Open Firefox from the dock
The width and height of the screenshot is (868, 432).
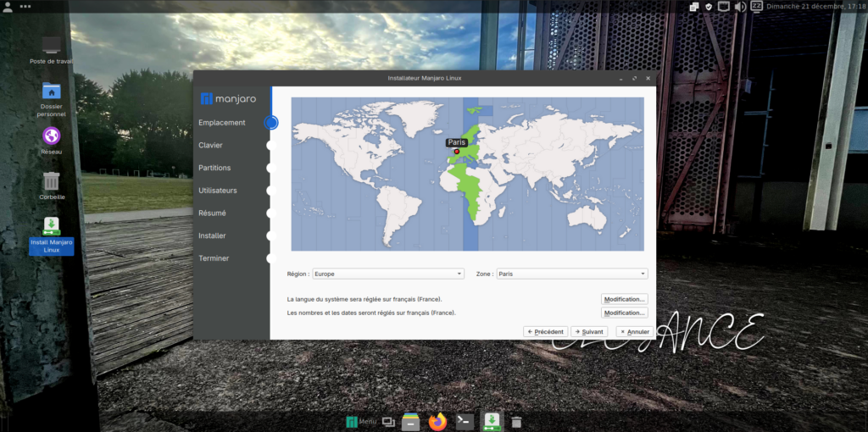tap(437, 422)
